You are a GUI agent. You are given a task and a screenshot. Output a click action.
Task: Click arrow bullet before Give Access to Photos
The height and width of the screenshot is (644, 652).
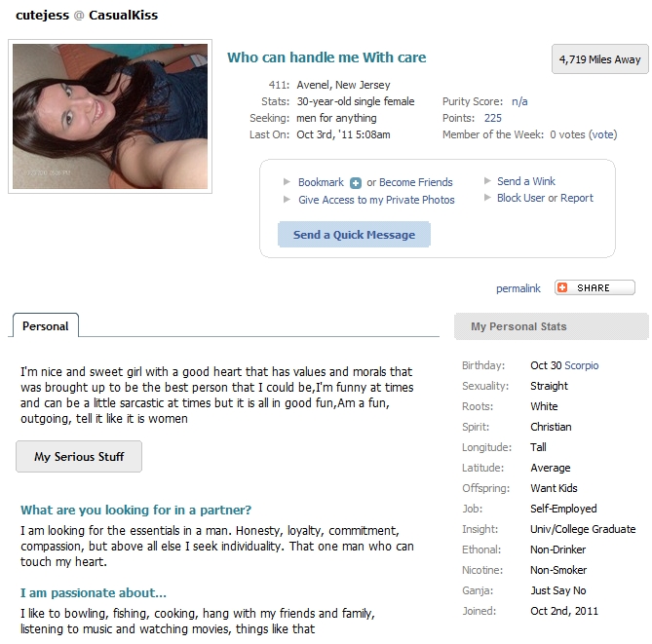(x=287, y=199)
